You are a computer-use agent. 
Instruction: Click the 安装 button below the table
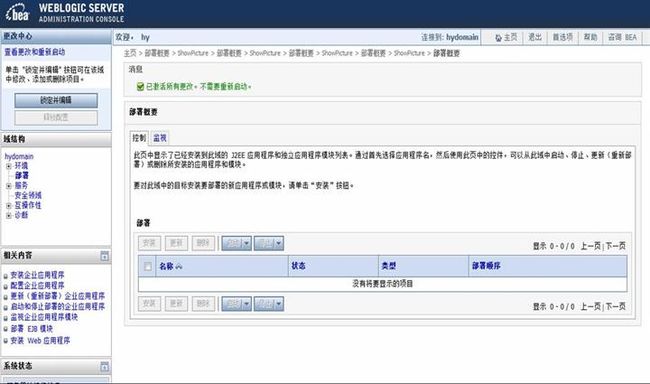coord(149,304)
